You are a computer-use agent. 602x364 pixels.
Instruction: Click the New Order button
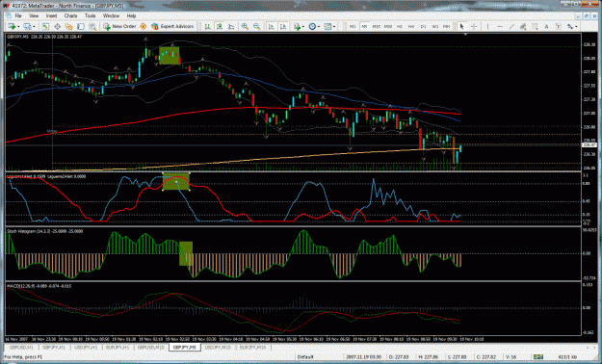tap(119, 27)
